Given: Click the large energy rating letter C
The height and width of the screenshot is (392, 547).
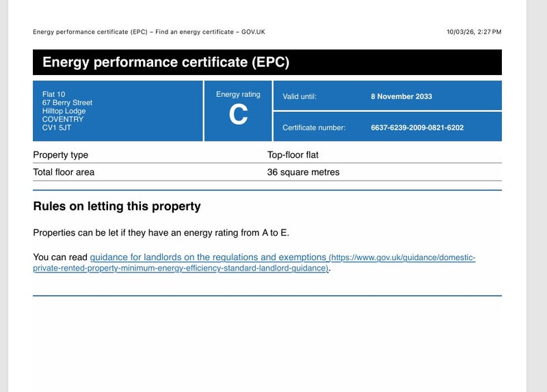Looking at the screenshot, I should tap(238, 115).
